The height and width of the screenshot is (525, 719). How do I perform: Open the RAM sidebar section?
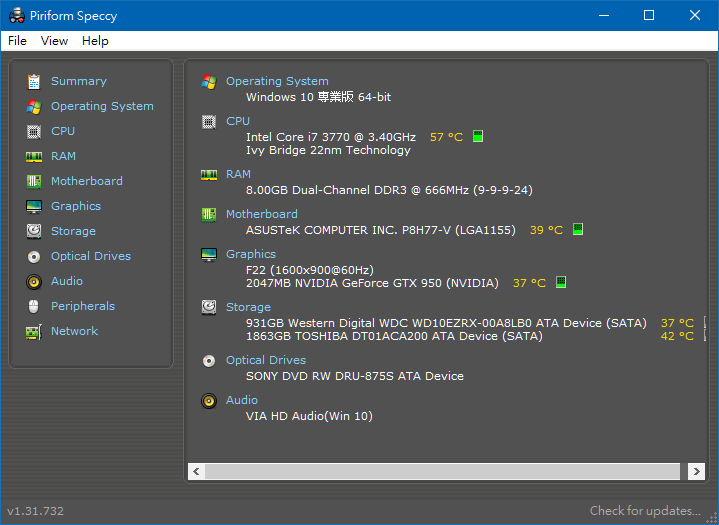click(63, 156)
